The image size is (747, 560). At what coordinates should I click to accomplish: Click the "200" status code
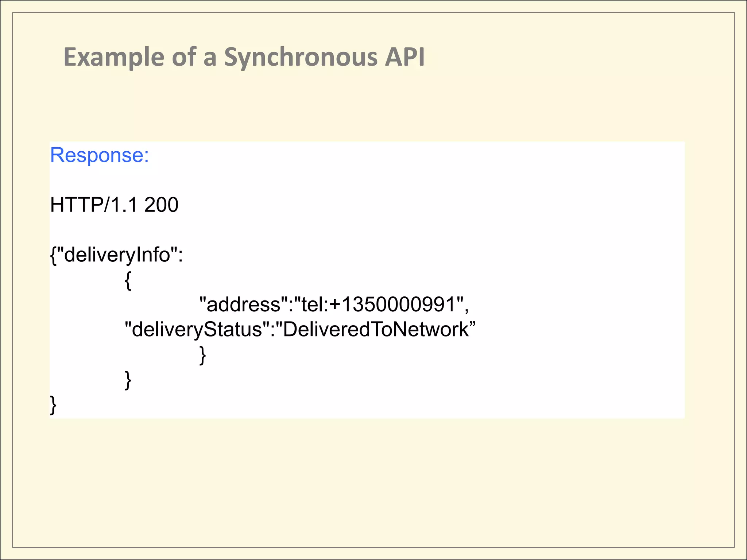click(161, 205)
